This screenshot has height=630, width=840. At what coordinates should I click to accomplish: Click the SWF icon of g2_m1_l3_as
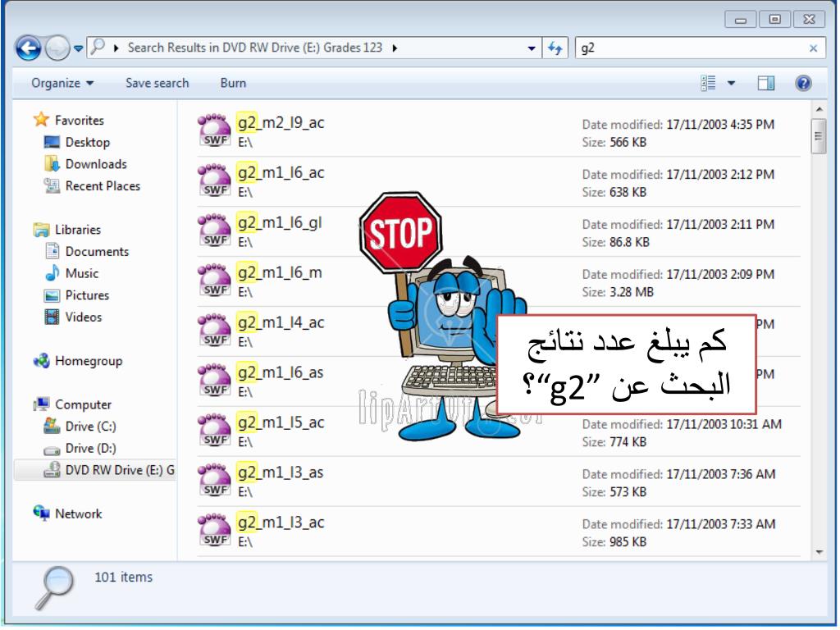pos(214,480)
